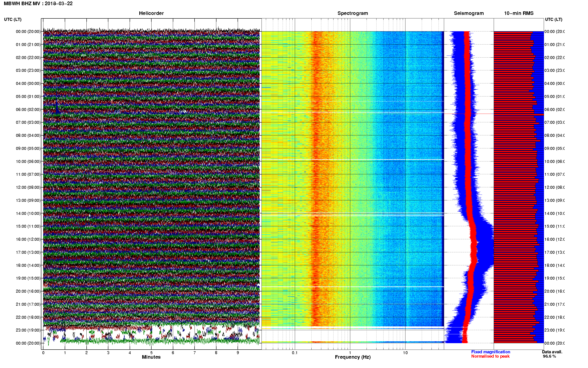Click left time label '08:00 (04:00)'
588x368 pixels.
point(28,135)
